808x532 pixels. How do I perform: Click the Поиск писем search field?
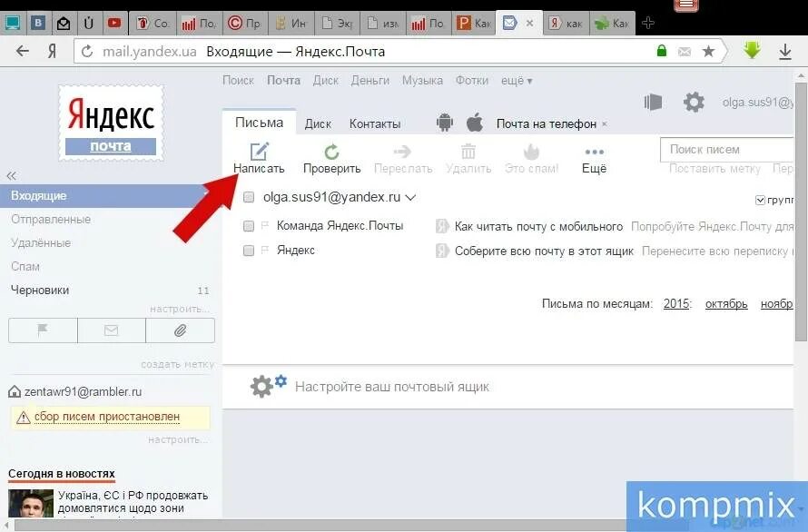pyautogui.click(x=727, y=150)
